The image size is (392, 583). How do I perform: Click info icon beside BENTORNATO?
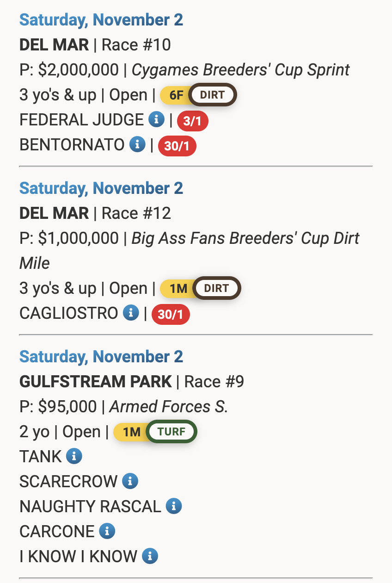coord(137,145)
